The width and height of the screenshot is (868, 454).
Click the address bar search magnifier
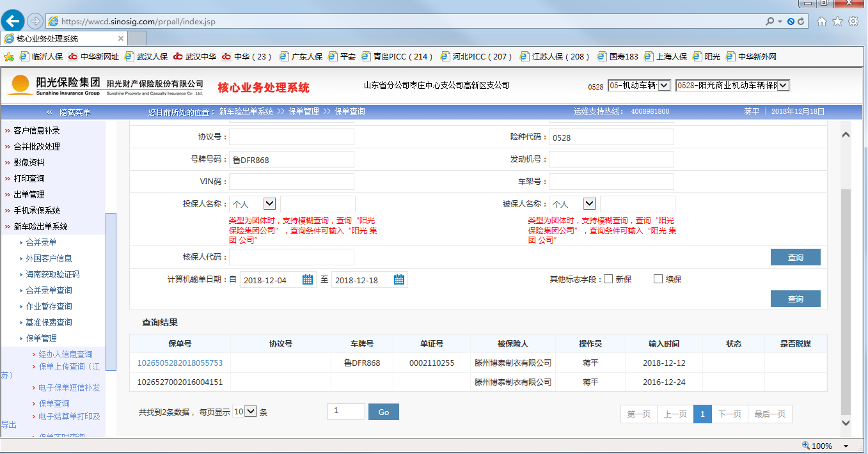(x=770, y=22)
